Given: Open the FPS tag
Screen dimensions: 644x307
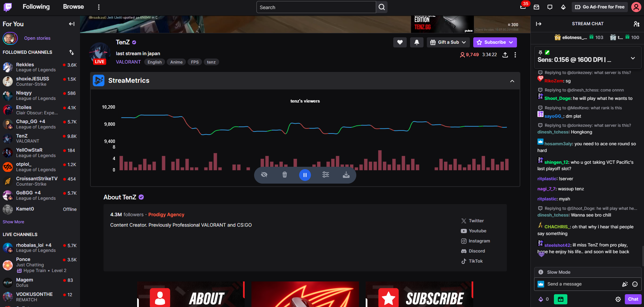Looking at the screenshot, I should coord(195,62).
